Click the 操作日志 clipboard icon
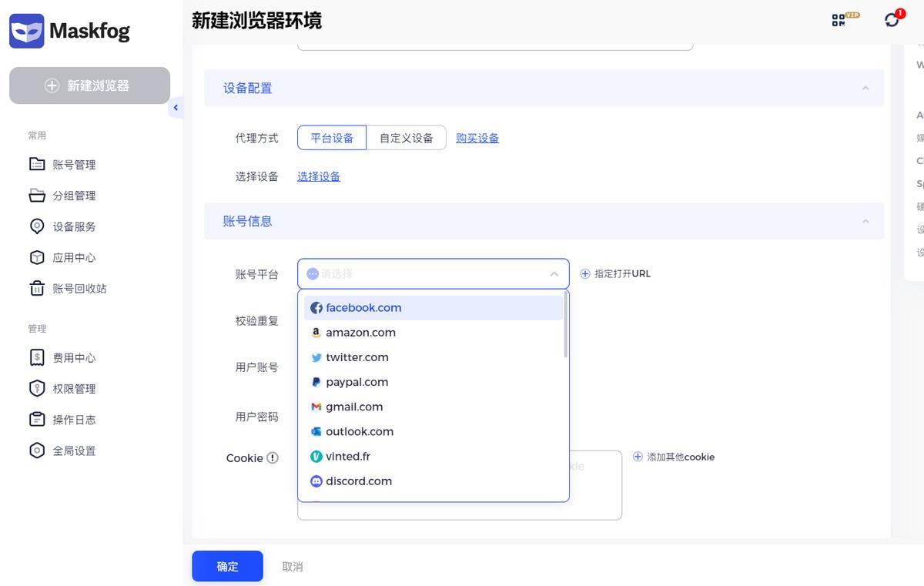Viewport: 924px width, 586px height. point(37,420)
